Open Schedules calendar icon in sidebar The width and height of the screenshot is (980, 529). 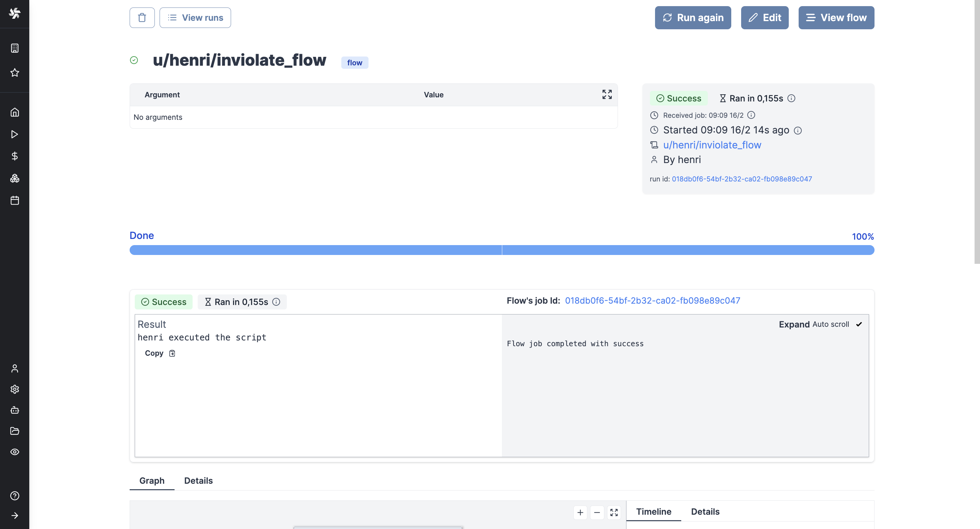(14, 200)
